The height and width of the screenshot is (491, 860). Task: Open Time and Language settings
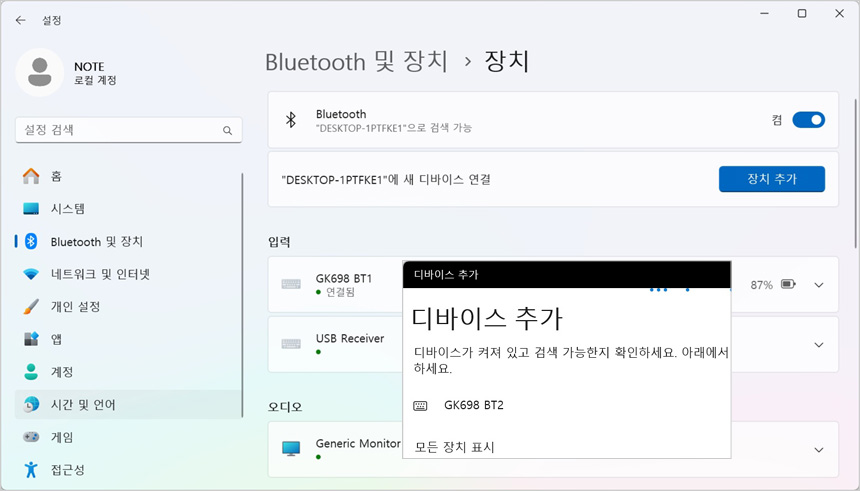click(x=83, y=405)
